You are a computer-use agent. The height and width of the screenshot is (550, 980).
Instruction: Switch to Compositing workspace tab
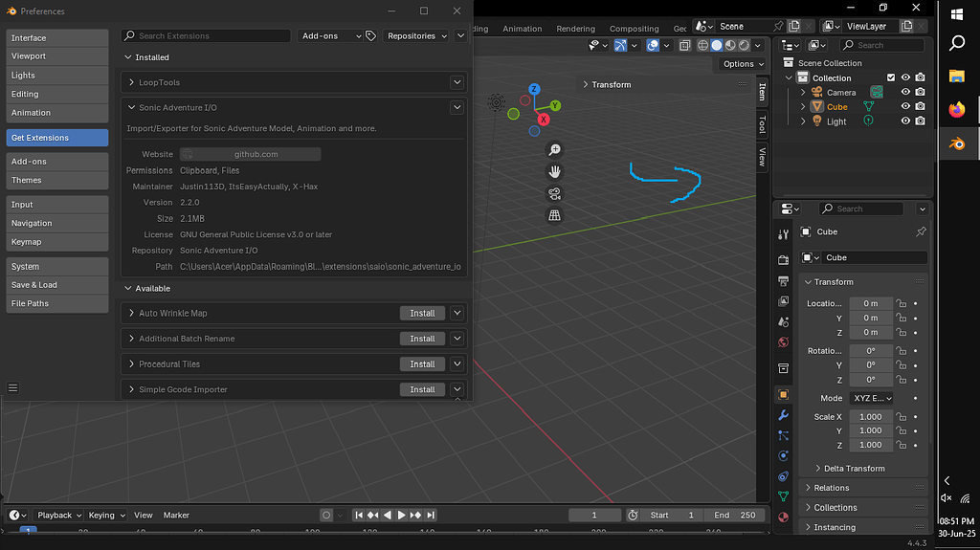point(634,29)
